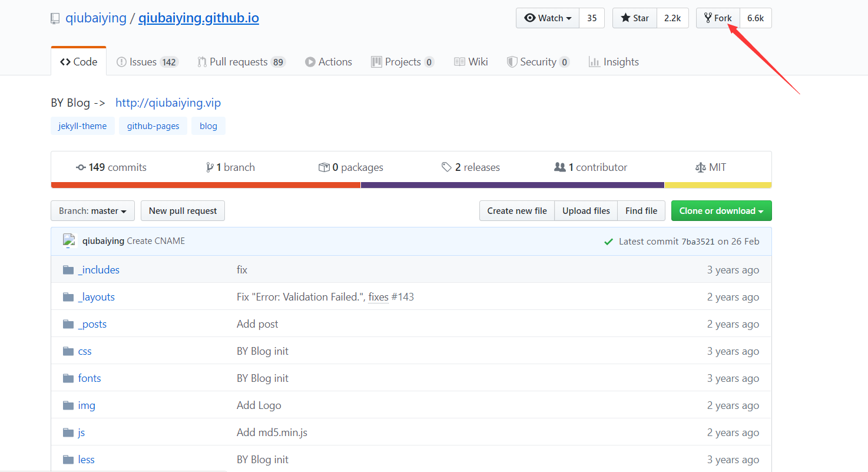
Task: Click the Find file button
Action: tap(641, 211)
